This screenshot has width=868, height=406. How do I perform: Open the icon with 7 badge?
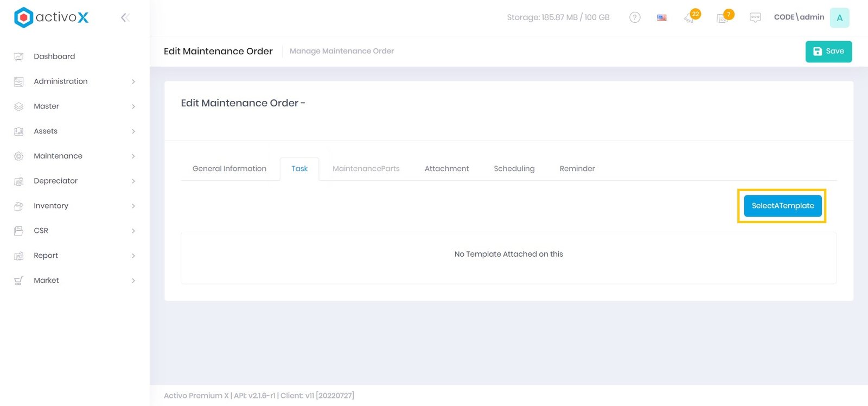tap(723, 17)
